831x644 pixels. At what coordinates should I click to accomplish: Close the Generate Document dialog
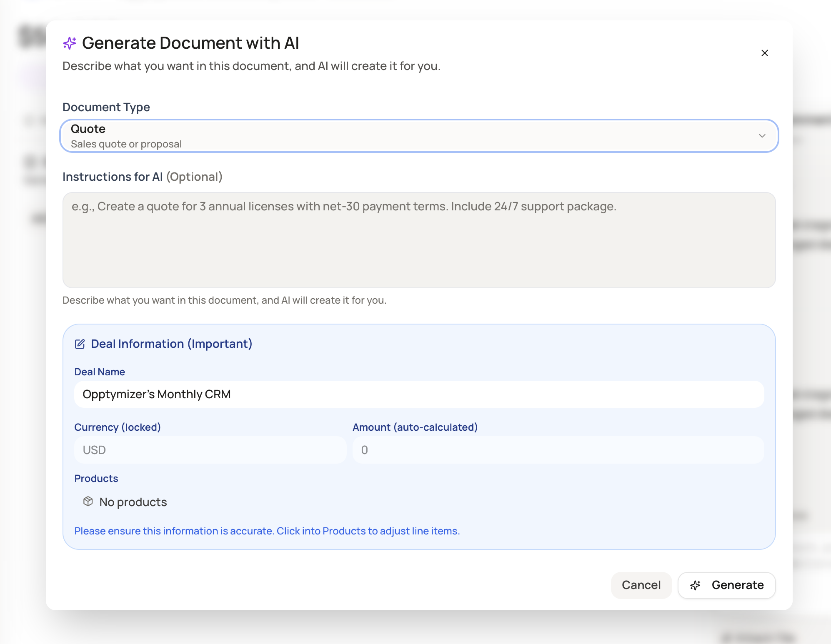tap(764, 53)
